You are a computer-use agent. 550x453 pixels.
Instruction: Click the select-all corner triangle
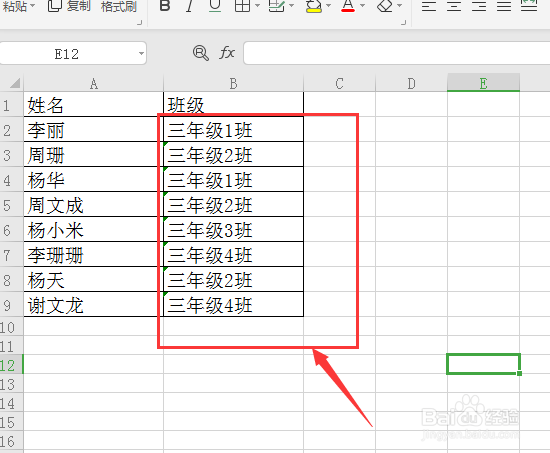(15, 83)
